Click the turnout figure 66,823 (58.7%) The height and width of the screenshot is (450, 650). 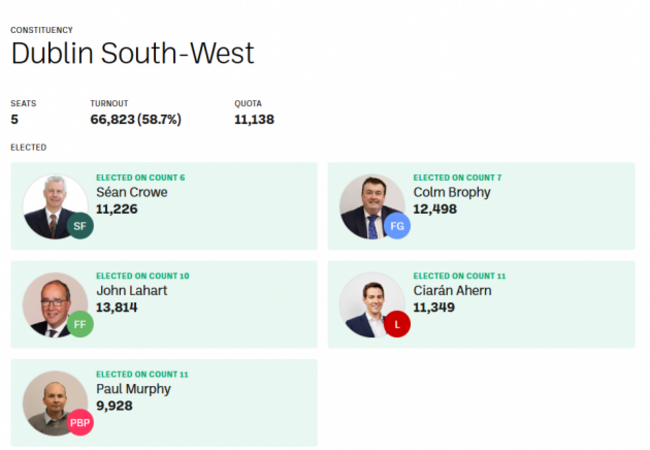136,119
